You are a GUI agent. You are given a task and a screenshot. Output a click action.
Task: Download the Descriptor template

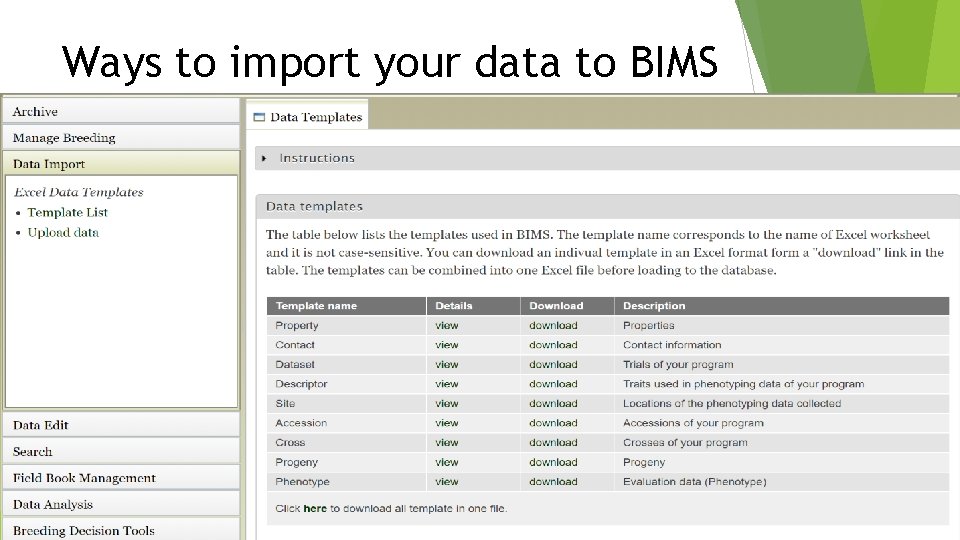point(553,384)
